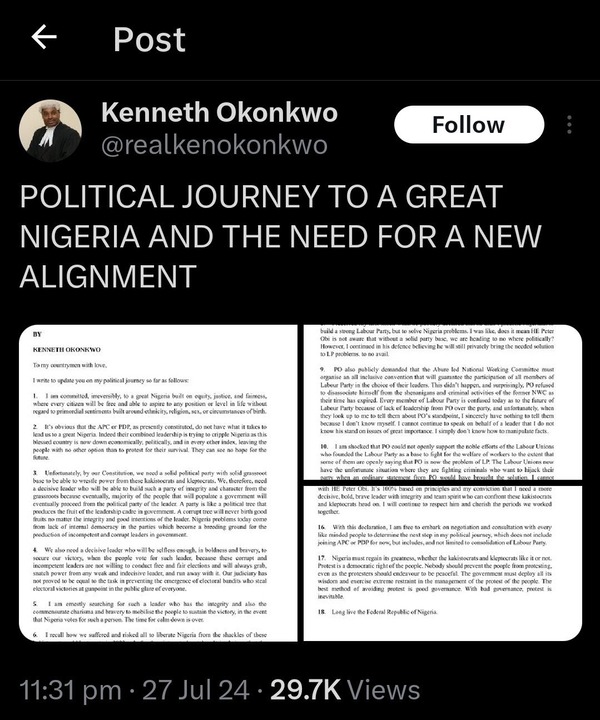The image size is (600, 720).
Task: View the 29.7K Views count
Action: click(345, 690)
